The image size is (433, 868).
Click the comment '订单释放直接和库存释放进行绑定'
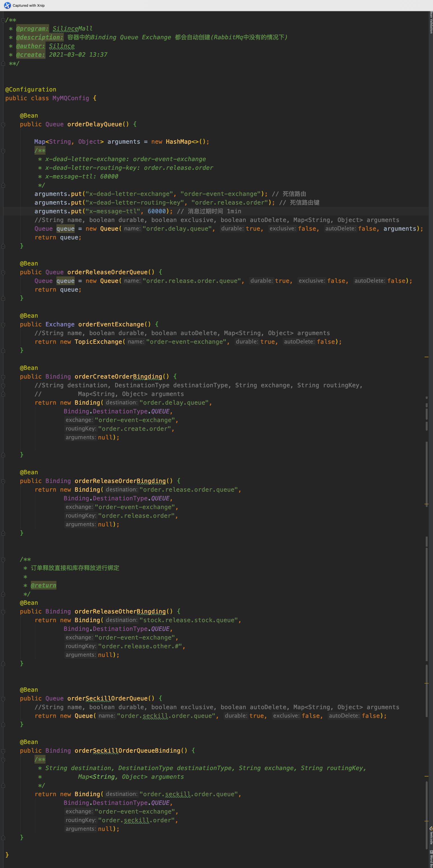pos(75,568)
